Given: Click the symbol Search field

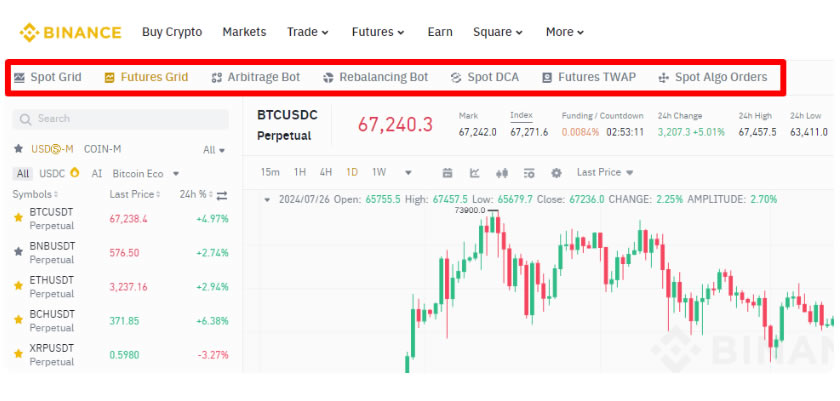Looking at the screenshot, I should (x=120, y=119).
